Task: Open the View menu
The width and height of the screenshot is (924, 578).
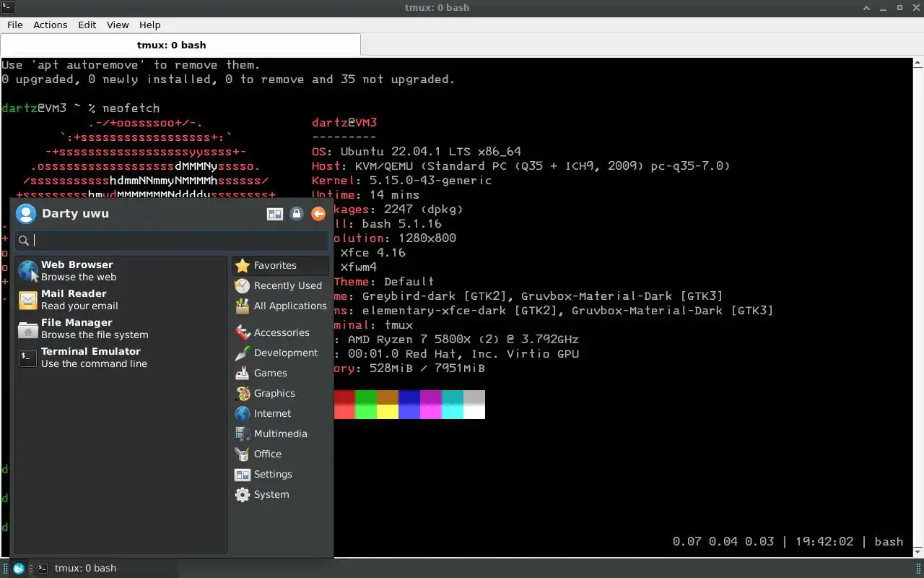Action: point(118,25)
